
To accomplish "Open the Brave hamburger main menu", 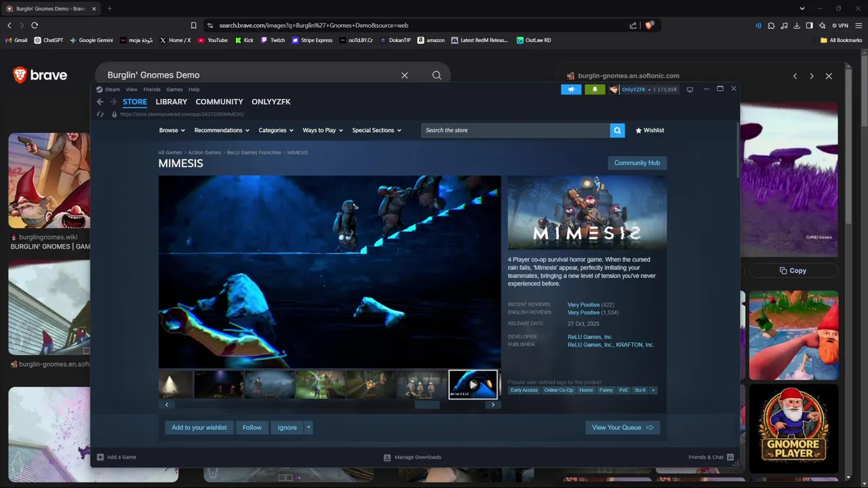I will (x=859, y=25).
